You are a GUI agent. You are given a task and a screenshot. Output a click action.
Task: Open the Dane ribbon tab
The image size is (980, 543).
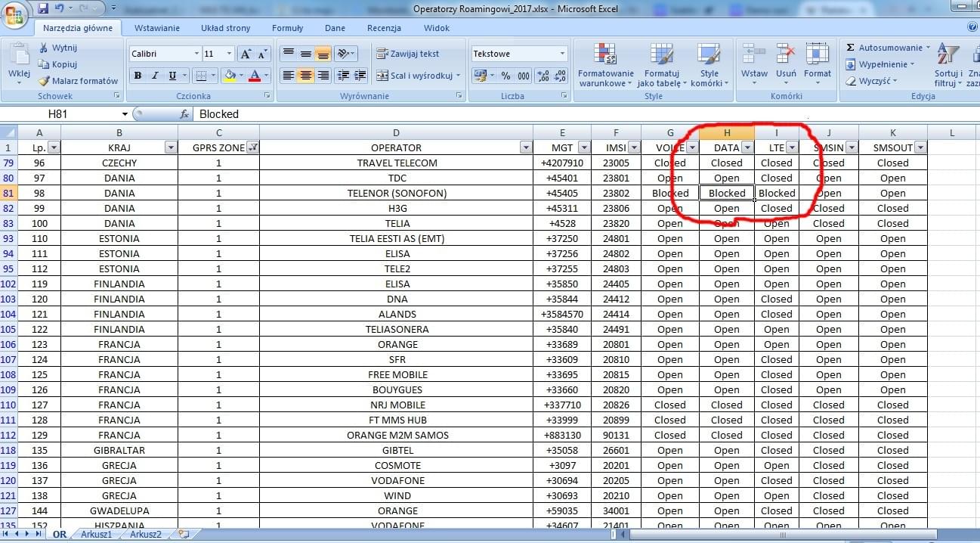pos(335,28)
